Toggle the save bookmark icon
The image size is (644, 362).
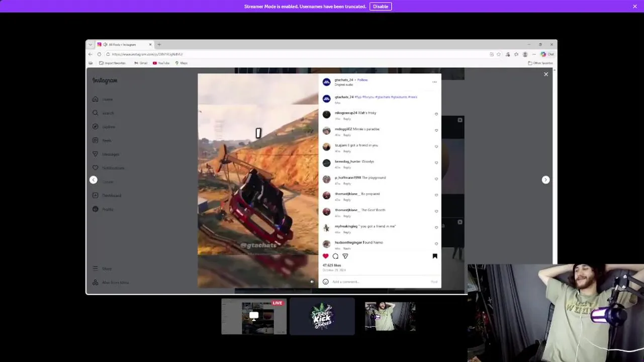(x=435, y=256)
